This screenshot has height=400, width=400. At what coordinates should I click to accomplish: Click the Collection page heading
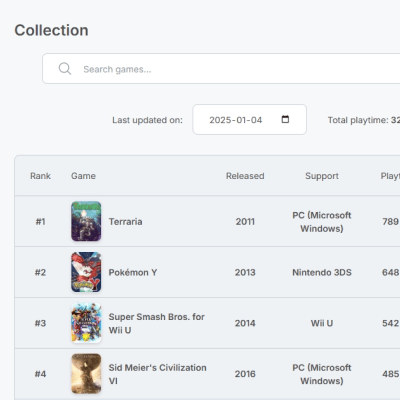[x=51, y=30]
